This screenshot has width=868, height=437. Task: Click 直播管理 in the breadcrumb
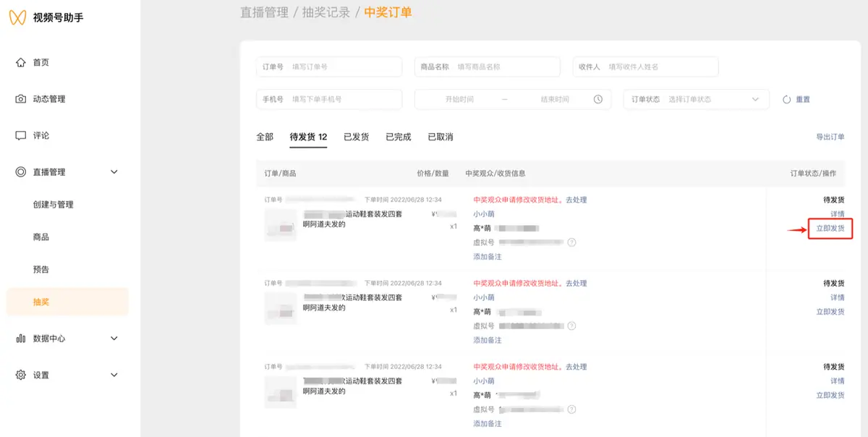[264, 12]
